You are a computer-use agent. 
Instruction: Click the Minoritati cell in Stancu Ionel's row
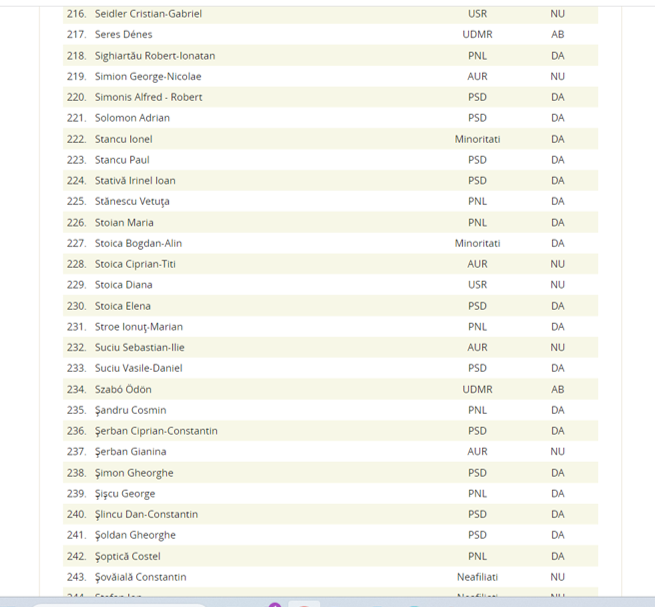477,139
